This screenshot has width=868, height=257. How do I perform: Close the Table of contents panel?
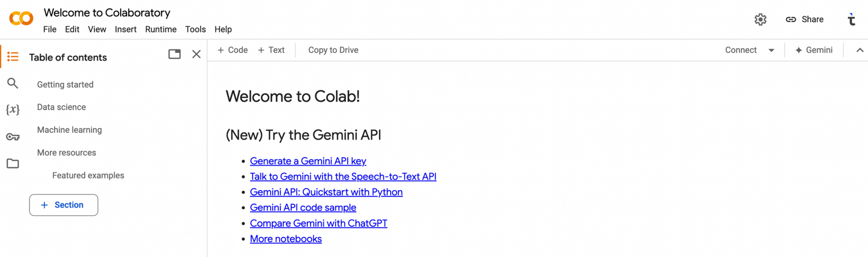(196, 54)
